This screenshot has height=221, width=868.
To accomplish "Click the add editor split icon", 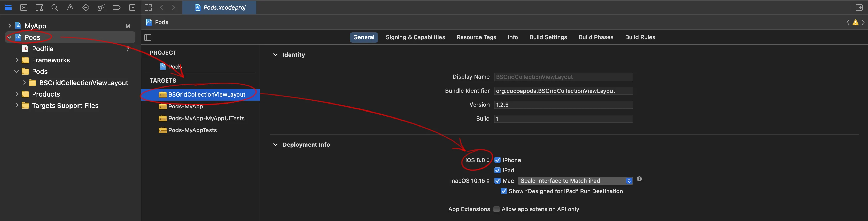I will (859, 7).
